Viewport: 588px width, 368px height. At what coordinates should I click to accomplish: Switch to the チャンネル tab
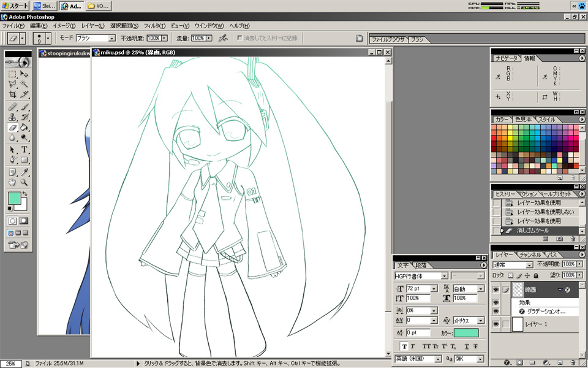coord(530,255)
